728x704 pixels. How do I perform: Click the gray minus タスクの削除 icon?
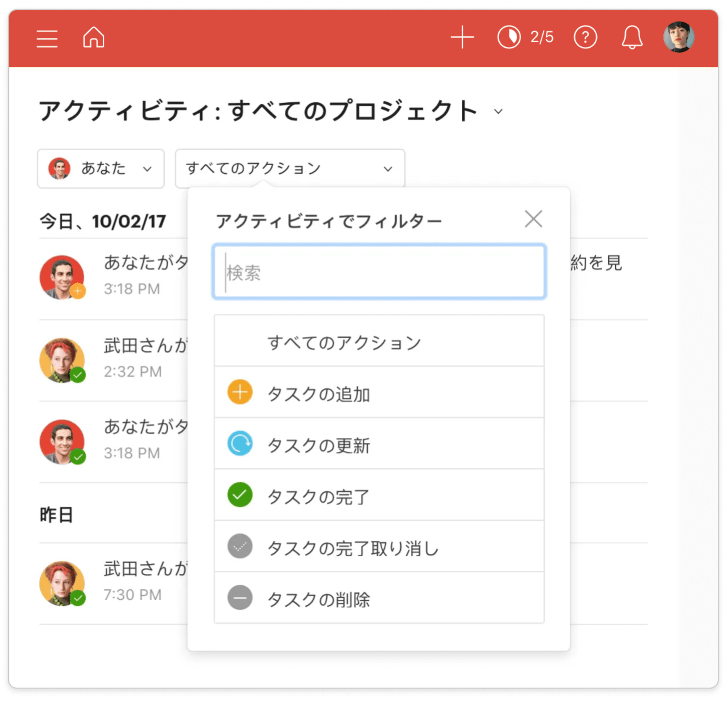240,598
